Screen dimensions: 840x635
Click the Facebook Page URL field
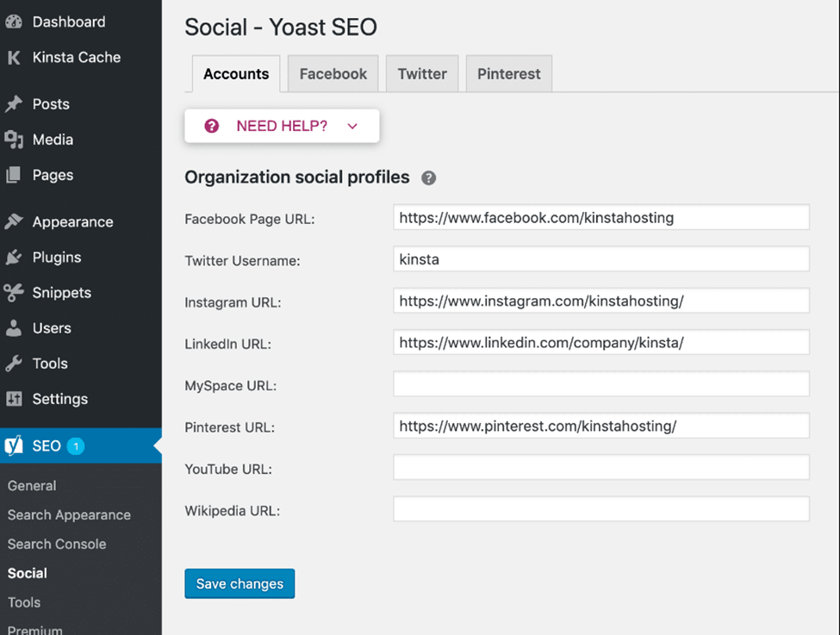point(601,217)
